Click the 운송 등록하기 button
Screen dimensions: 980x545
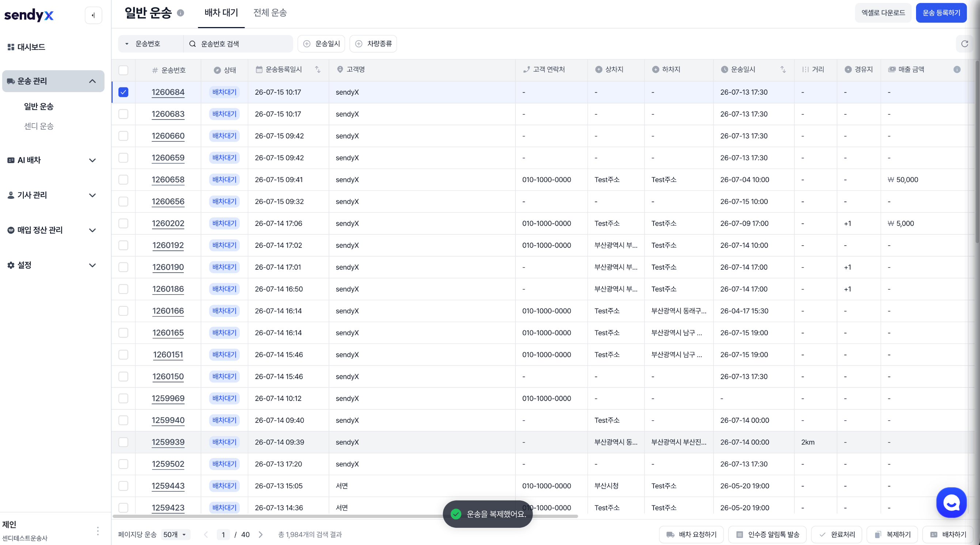click(x=941, y=13)
